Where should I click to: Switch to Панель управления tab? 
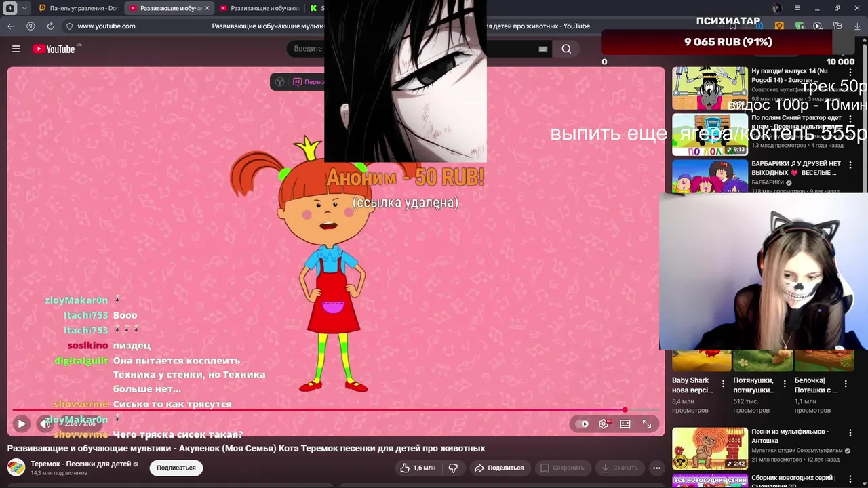tap(78, 8)
